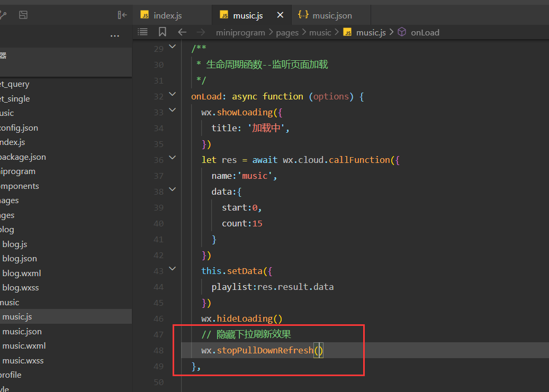
Task: Click the title: '加载中' string
Action: [x=250, y=128]
